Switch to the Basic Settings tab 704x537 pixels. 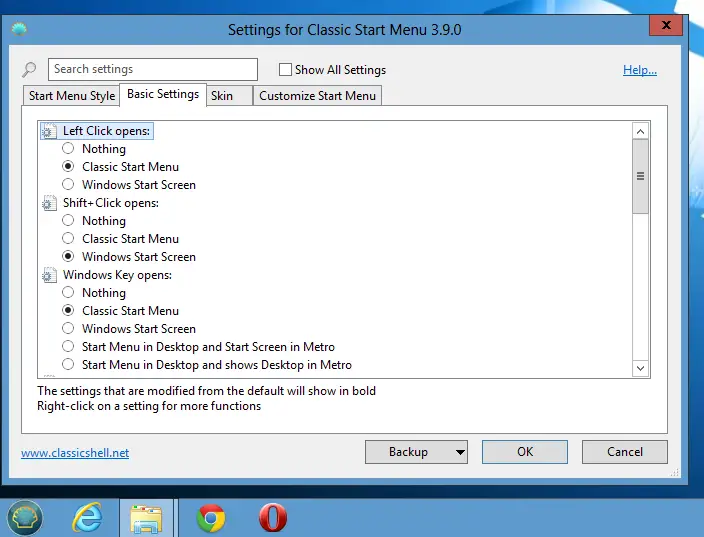[x=163, y=94]
